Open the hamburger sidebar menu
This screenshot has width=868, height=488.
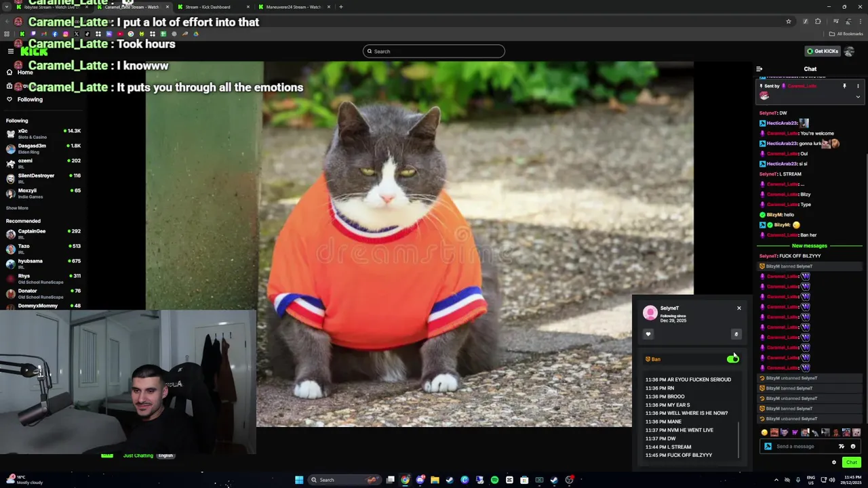[x=11, y=51]
